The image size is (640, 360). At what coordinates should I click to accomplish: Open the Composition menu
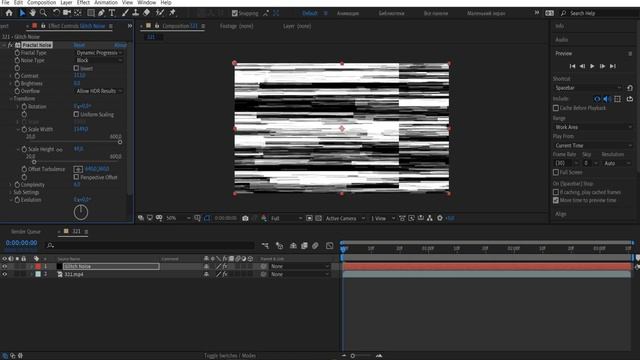41,2
